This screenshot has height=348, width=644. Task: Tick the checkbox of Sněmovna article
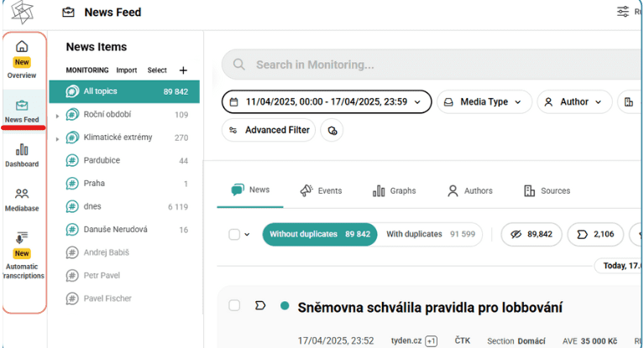[x=234, y=305]
